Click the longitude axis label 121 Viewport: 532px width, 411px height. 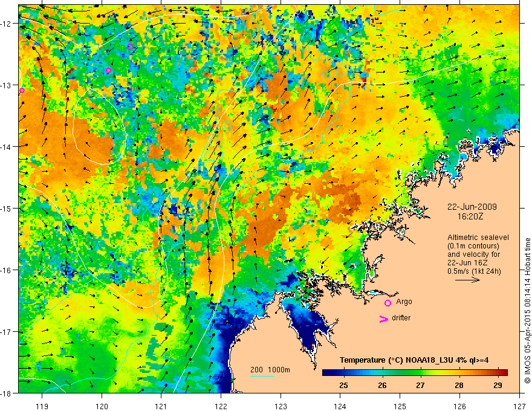161,406
